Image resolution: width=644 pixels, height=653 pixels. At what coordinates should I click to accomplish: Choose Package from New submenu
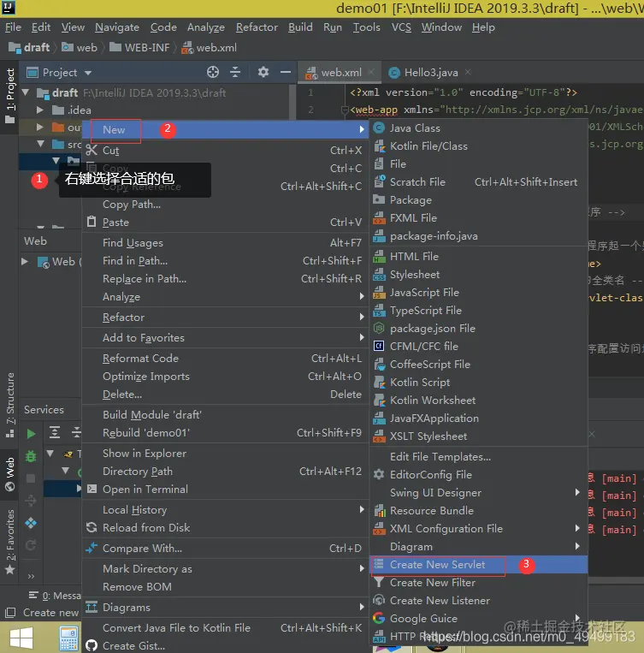[478, 200]
